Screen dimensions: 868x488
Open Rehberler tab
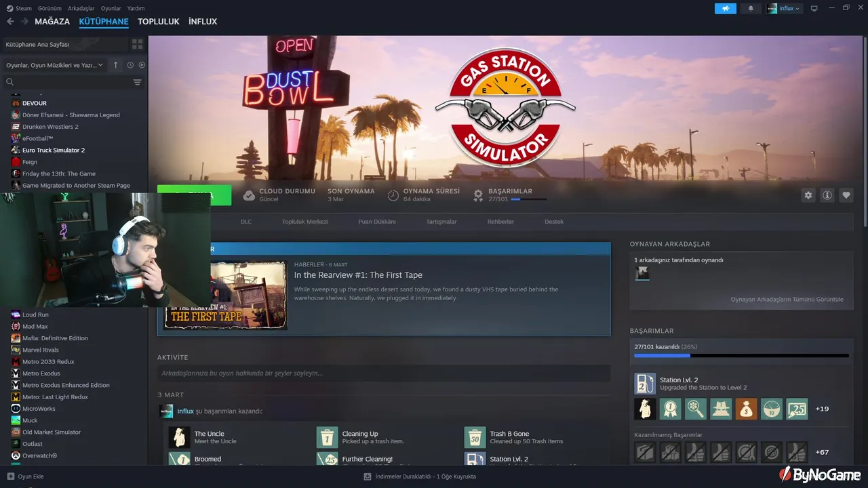click(x=500, y=222)
